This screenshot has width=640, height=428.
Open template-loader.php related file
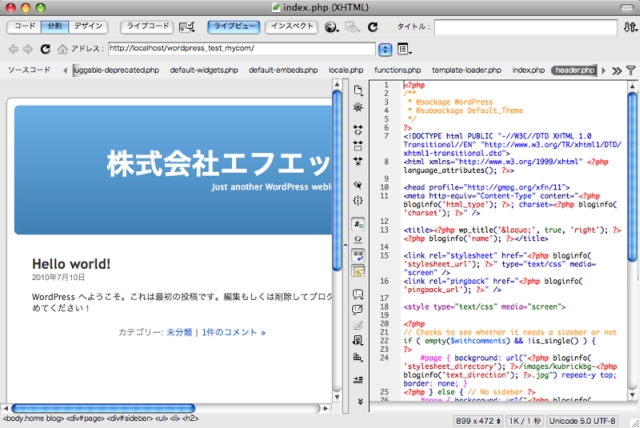467,70
